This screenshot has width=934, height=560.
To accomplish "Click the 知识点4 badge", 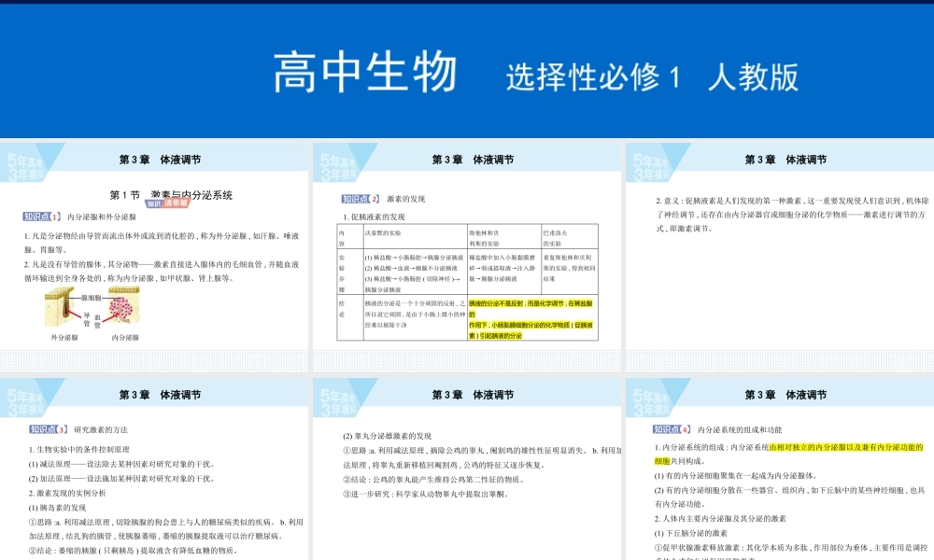I will [672, 429].
